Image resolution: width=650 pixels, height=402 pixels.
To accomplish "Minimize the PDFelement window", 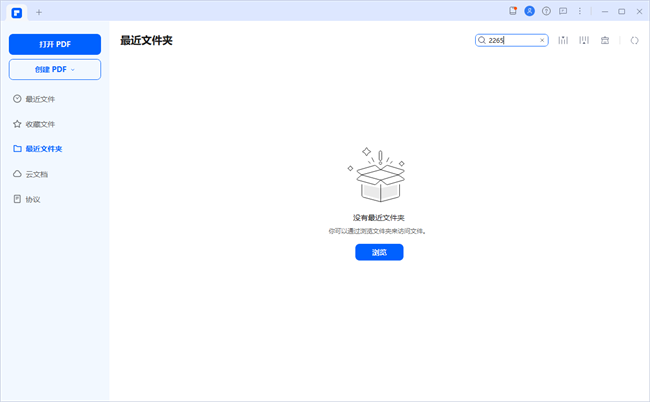I will [605, 12].
